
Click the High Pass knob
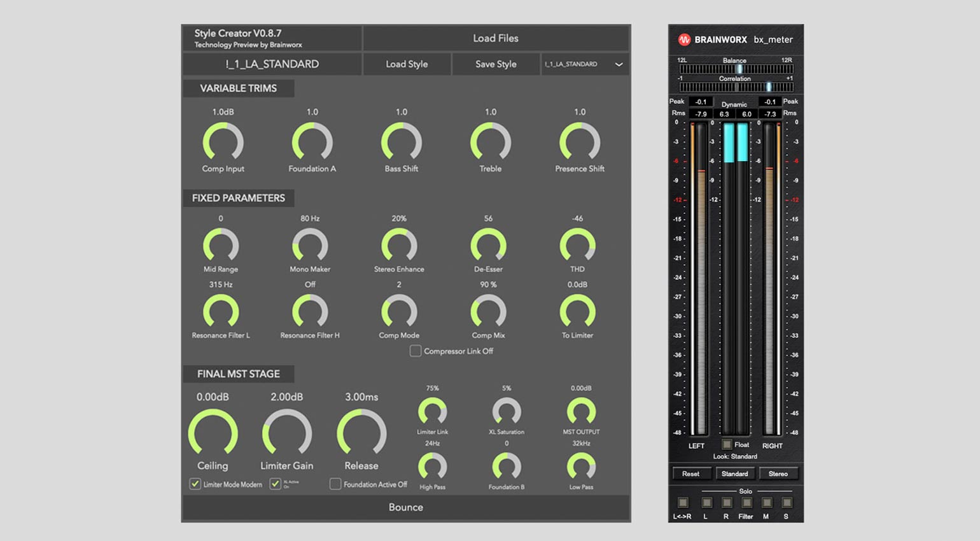(432, 467)
